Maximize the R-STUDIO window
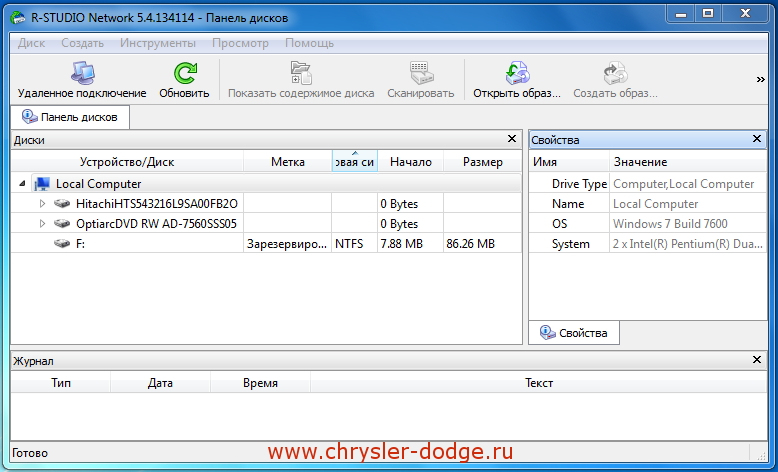Image resolution: width=778 pixels, height=472 pixels. [708, 14]
